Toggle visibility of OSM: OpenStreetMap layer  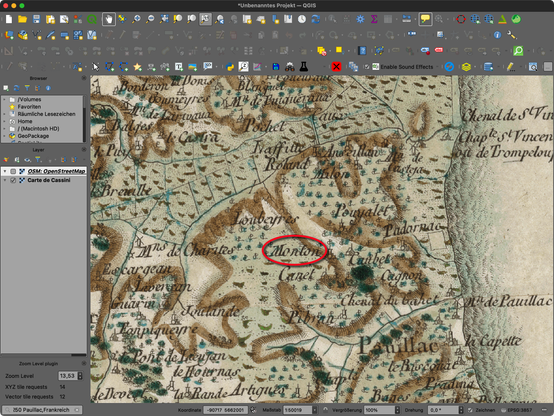pos(13,171)
